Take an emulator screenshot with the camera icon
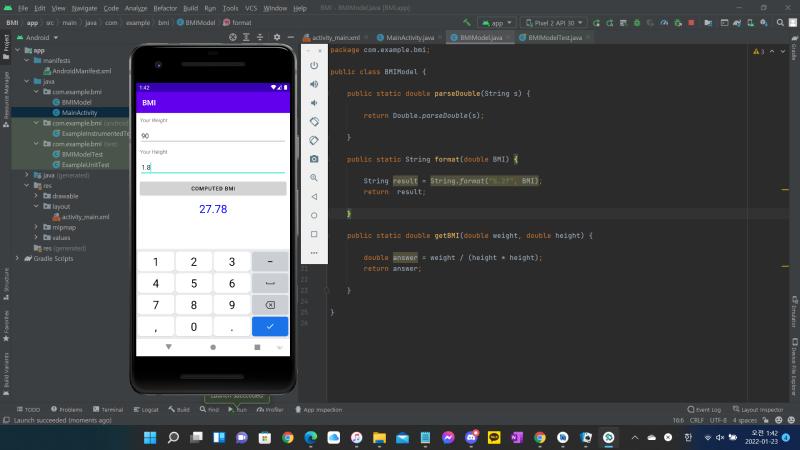This screenshot has width=800, height=450. pyautogui.click(x=314, y=159)
